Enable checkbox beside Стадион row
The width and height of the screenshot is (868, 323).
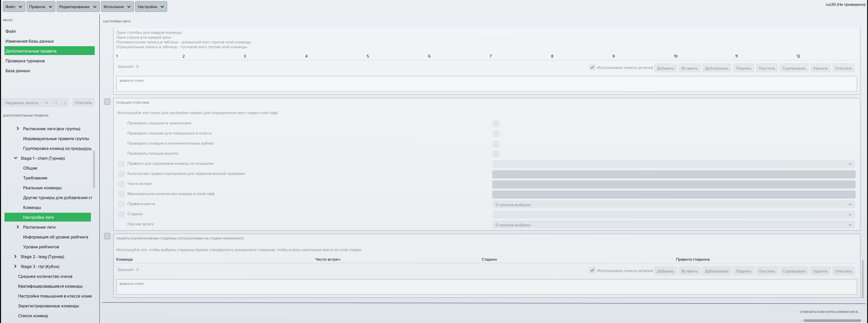[121, 214]
